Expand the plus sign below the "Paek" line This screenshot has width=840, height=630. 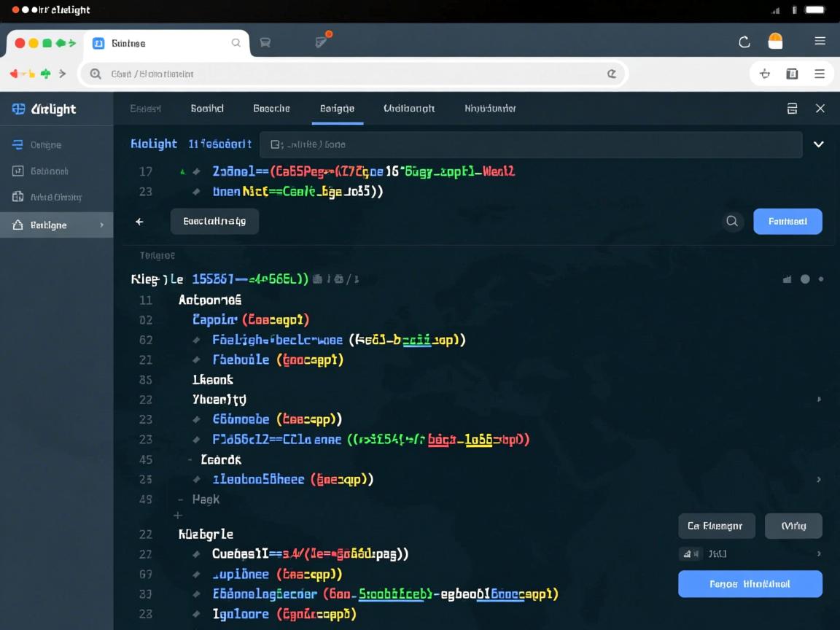[177, 516]
